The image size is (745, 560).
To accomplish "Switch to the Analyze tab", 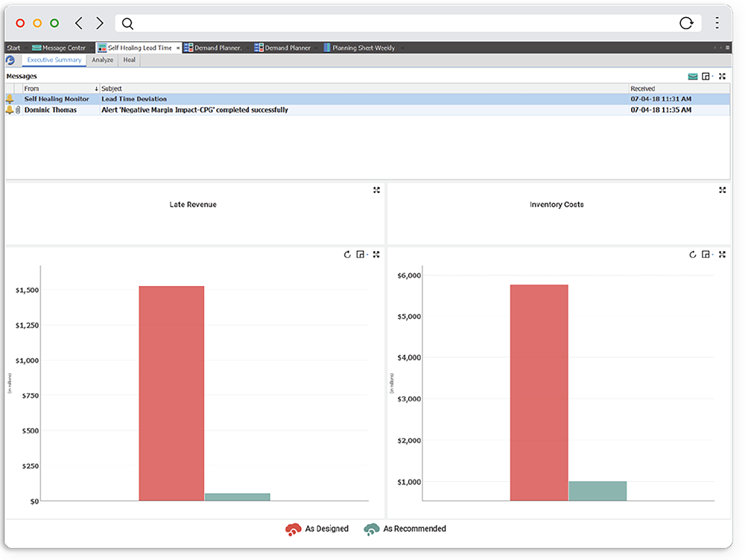I will tap(102, 60).
